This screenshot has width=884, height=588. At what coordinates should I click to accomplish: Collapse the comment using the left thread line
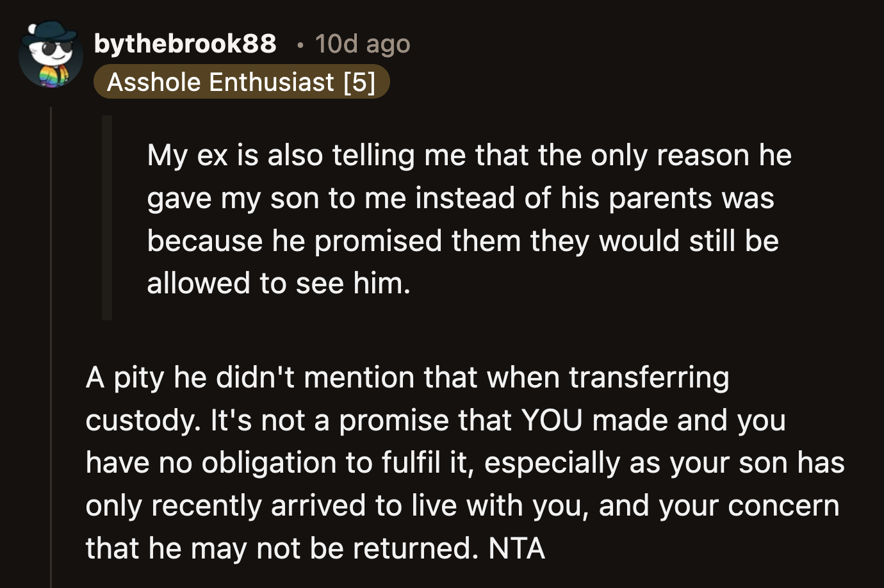click(51, 256)
